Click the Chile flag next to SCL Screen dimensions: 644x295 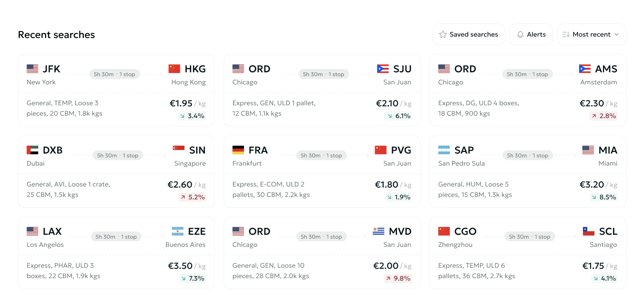[x=588, y=231]
